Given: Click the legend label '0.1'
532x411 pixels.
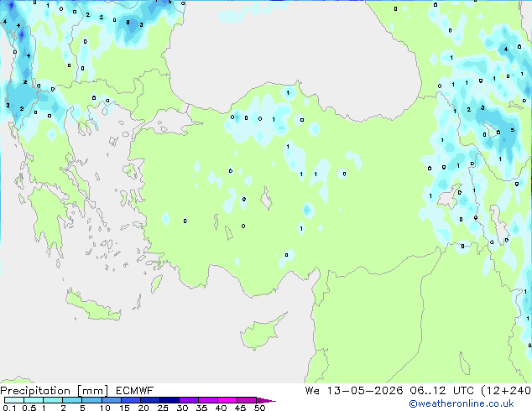Looking at the screenshot, I should pos(9,408).
